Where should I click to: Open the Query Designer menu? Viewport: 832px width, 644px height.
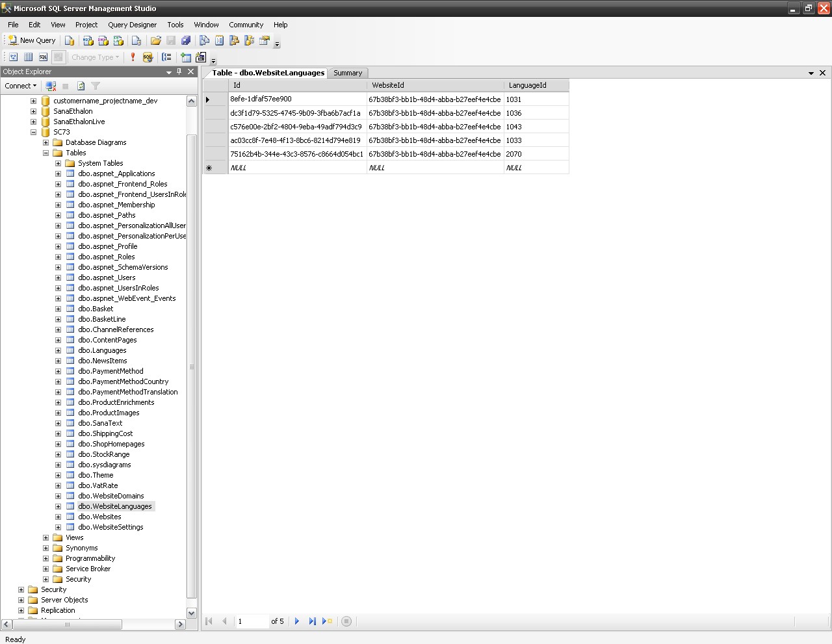point(132,25)
